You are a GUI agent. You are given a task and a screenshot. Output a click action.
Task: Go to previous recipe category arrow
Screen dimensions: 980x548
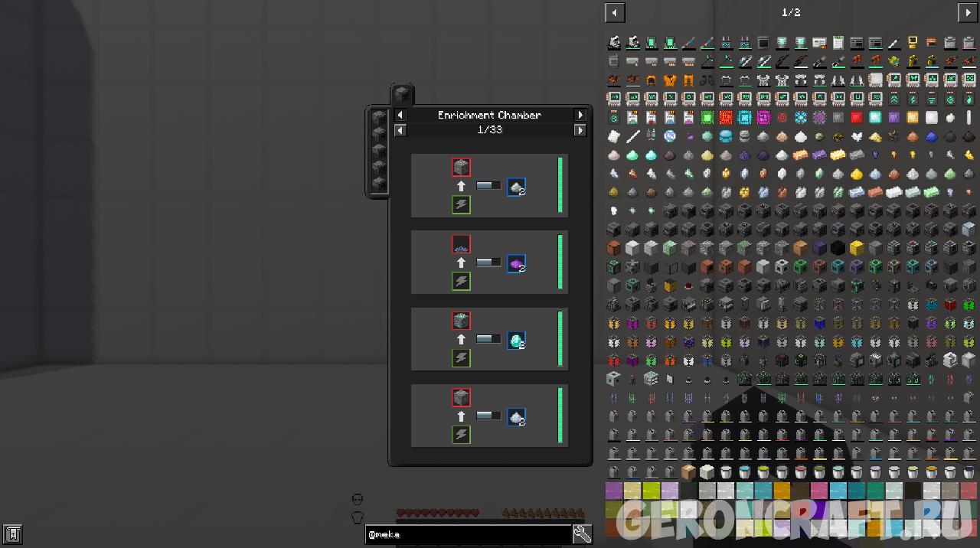tap(400, 115)
